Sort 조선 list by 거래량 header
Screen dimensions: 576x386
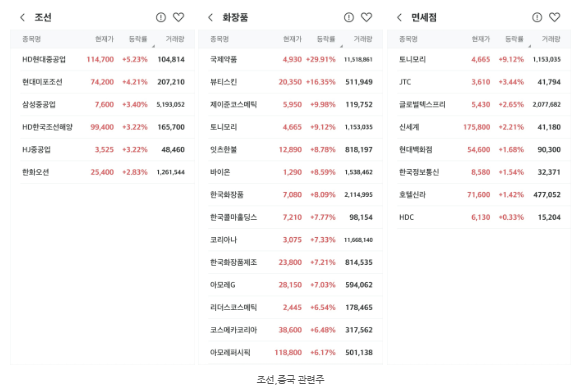pos(175,39)
